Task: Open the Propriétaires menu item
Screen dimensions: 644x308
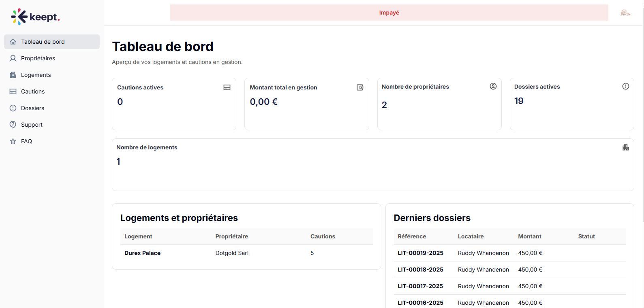Action: click(x=38, y=58)
